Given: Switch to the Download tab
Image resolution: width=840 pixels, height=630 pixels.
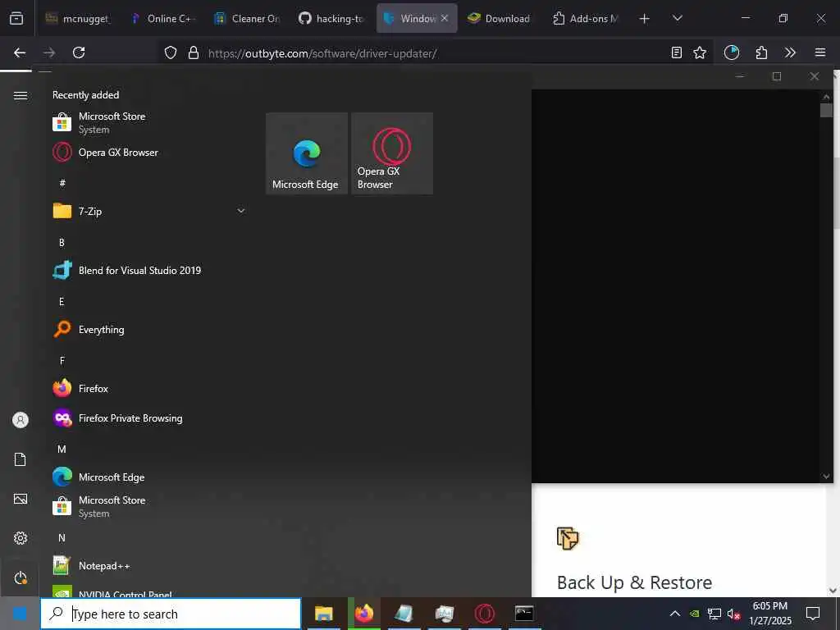Looking at the screenshot, I should 500,18.
